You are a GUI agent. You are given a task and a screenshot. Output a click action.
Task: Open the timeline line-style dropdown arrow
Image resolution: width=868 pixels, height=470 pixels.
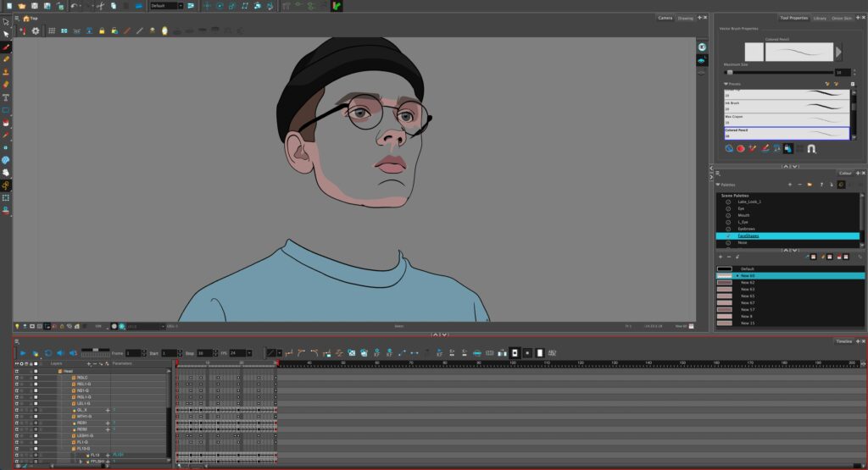click(x=280, y=353)
